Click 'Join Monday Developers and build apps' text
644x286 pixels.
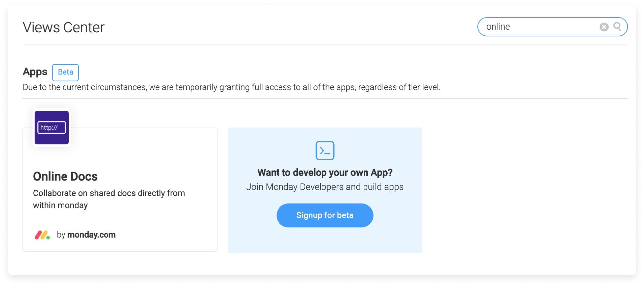coord(325,187)
